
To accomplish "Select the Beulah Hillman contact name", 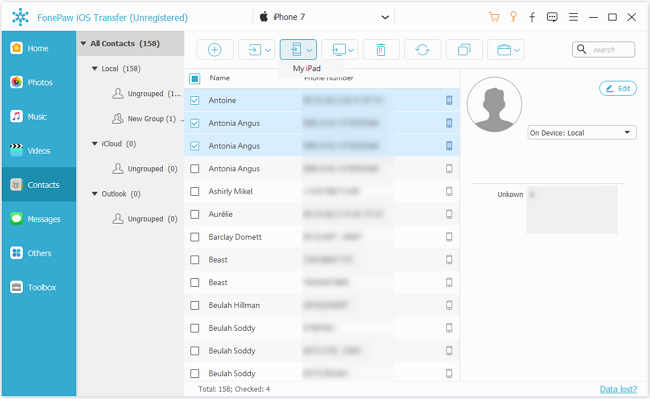I will tap(234, 305).
